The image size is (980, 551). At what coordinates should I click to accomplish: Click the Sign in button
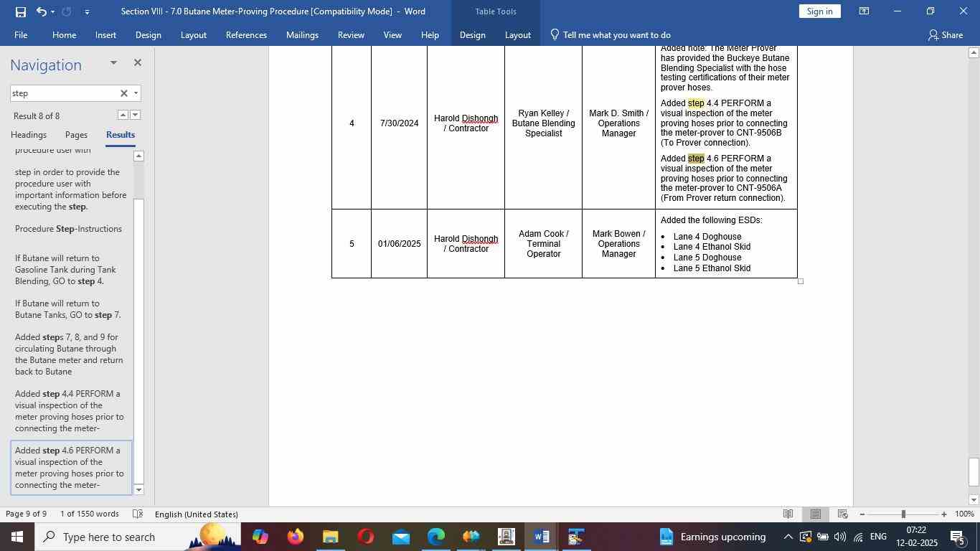(819, 11)
